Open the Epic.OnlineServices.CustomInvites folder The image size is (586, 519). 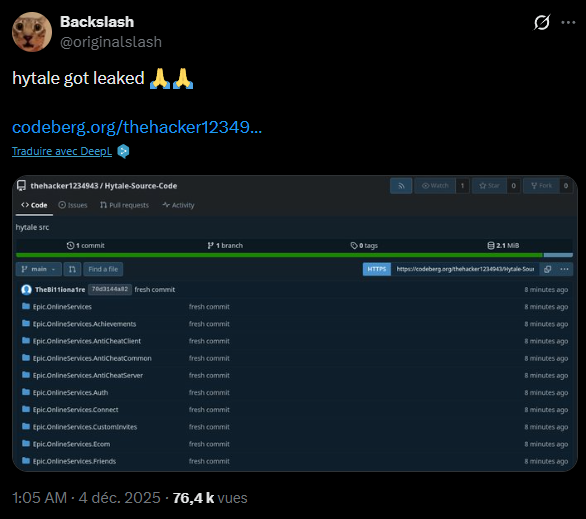[x=85, y=427]
